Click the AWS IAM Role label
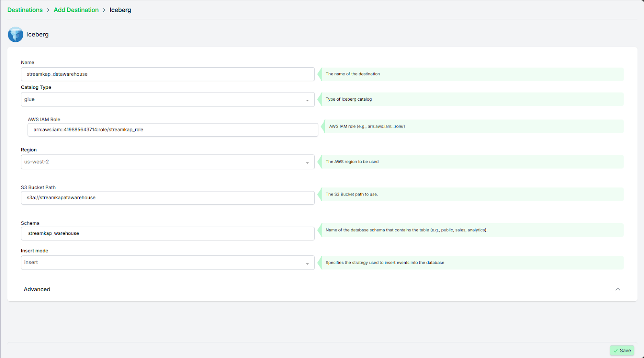Image resolution: width=644 pixels, height=358 pixels. point(44,119)
